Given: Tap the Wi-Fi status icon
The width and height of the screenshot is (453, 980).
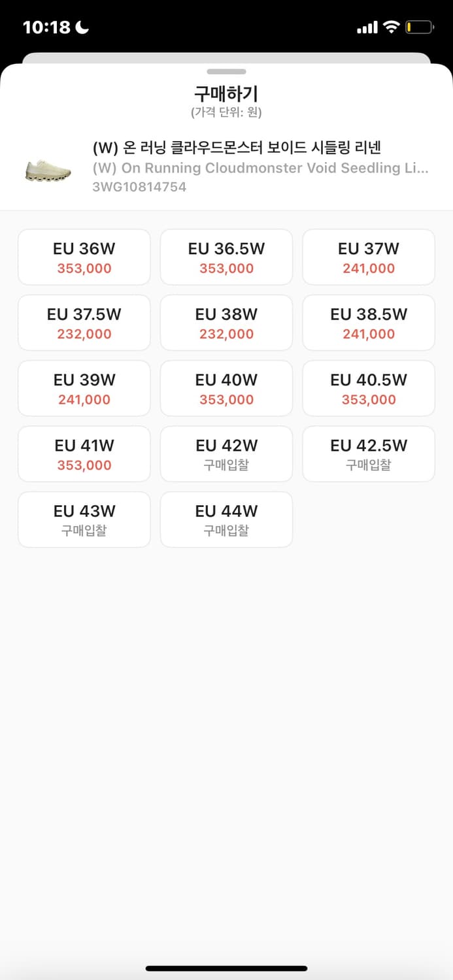Looking at the screenshot, I should (392, 26).
